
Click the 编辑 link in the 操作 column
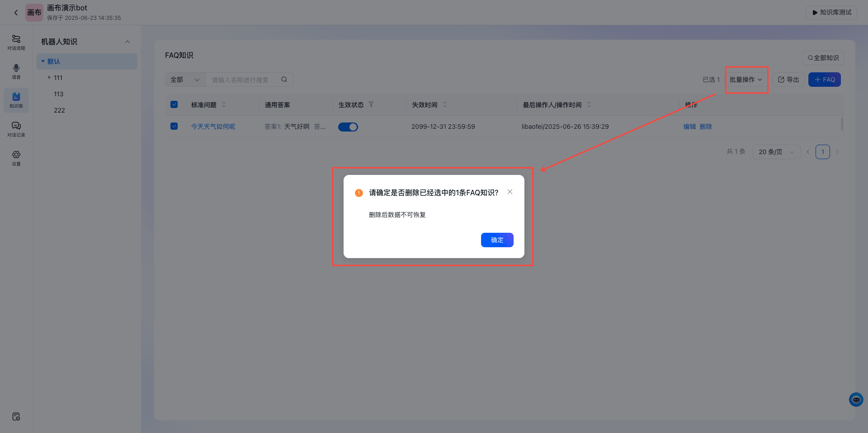(x=690, y=127)
